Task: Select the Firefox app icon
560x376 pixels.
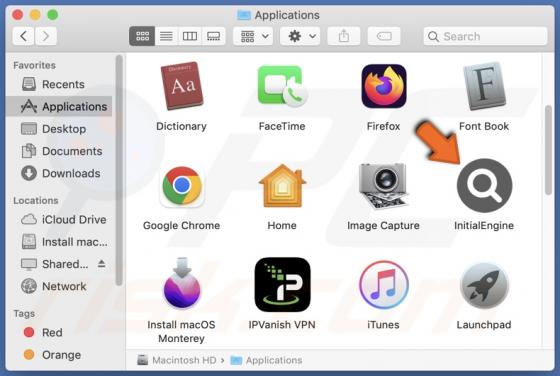Action: 384,86
